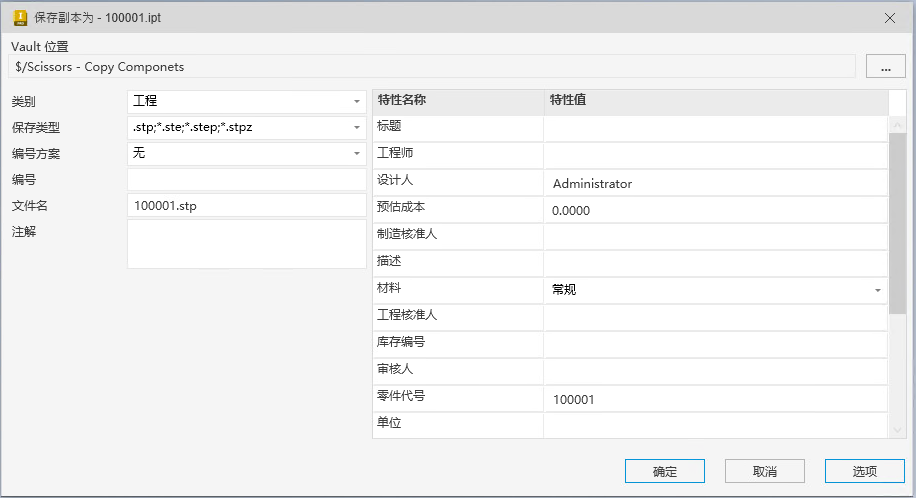Expand the 保存类型 file type dropdown
916x498 pixels.
click(x=357, y=127)
